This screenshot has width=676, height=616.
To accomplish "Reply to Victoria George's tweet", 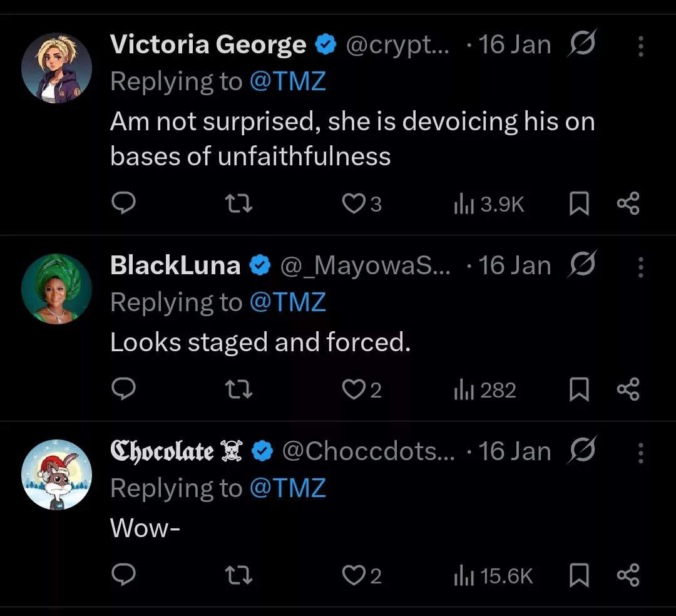I will click(x=123, y=204).
